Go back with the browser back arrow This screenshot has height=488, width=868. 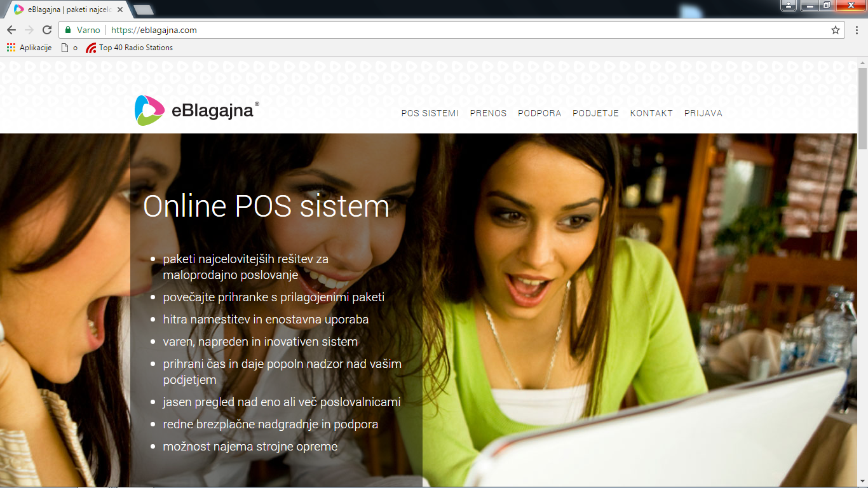(11, 30)
